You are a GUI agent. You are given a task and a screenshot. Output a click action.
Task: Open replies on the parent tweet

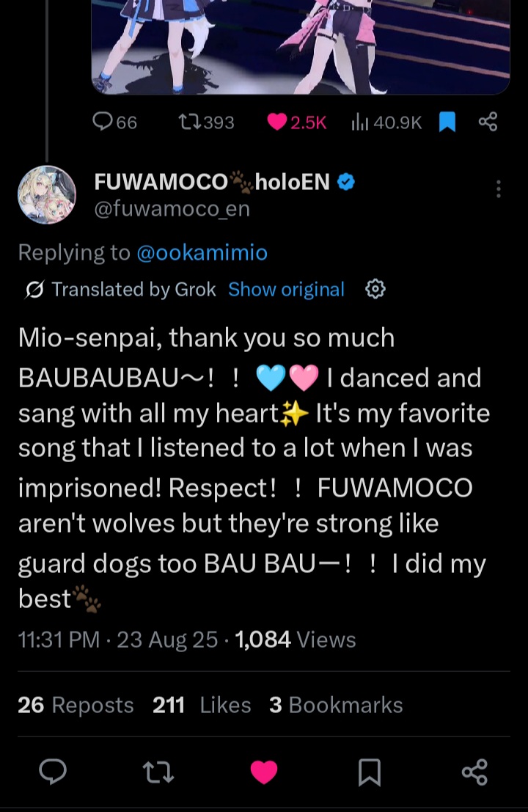pos(114,122)
